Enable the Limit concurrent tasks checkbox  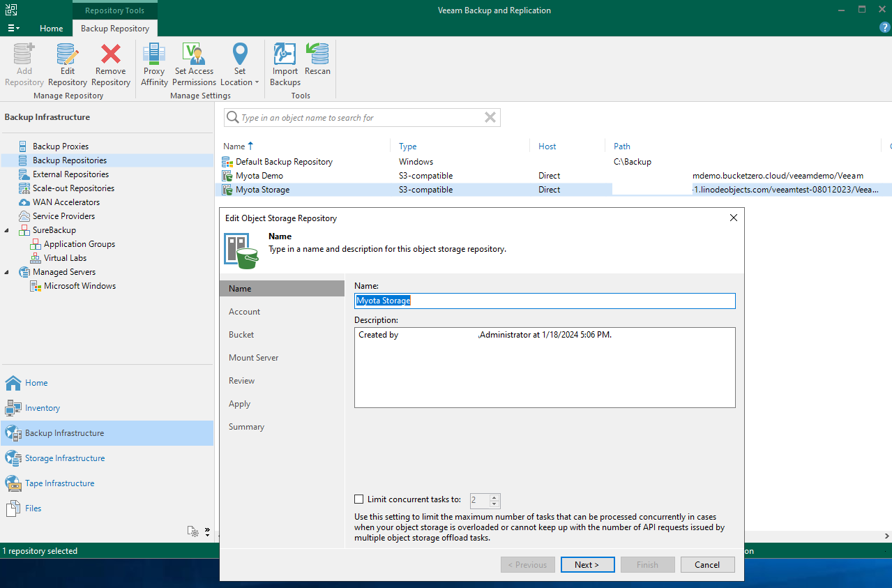pos(358,499)
